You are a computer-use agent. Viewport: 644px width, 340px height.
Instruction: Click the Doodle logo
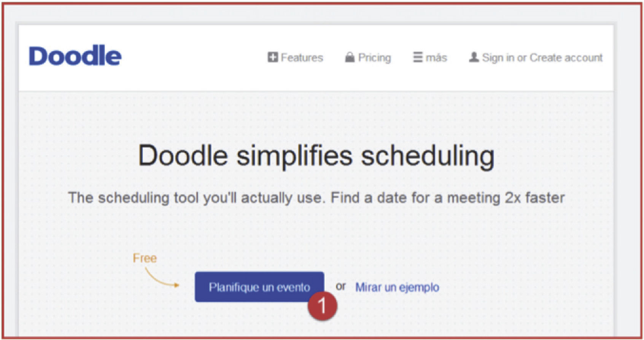click(75, 56)
